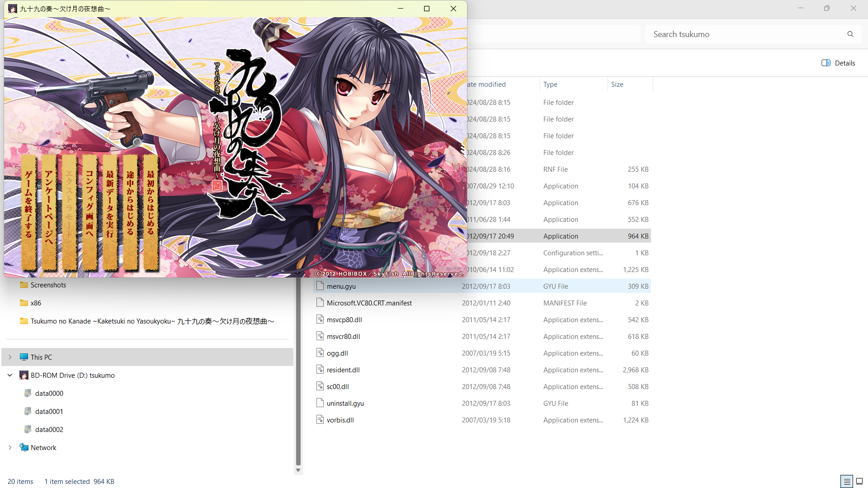Click the search magnifier icon in Explorer
The width and height of the screenshot is (868, 488).
tap(850, 34)
